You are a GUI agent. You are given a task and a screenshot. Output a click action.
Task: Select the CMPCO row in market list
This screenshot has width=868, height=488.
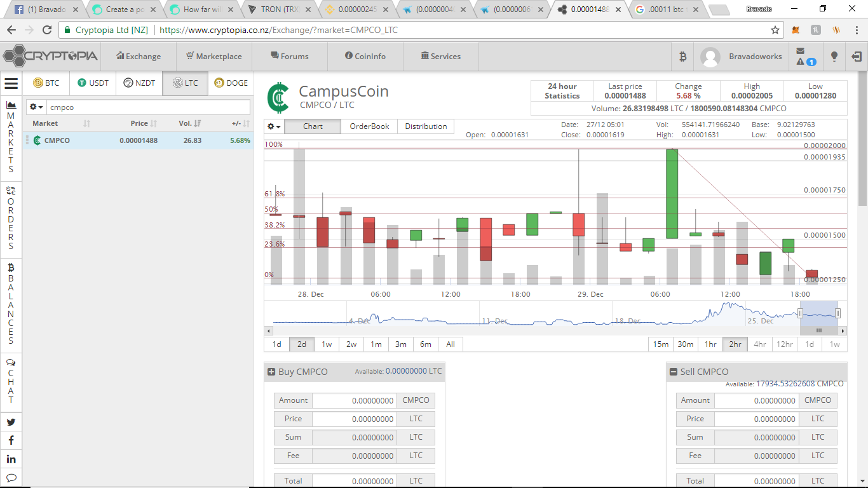(139, 140)
